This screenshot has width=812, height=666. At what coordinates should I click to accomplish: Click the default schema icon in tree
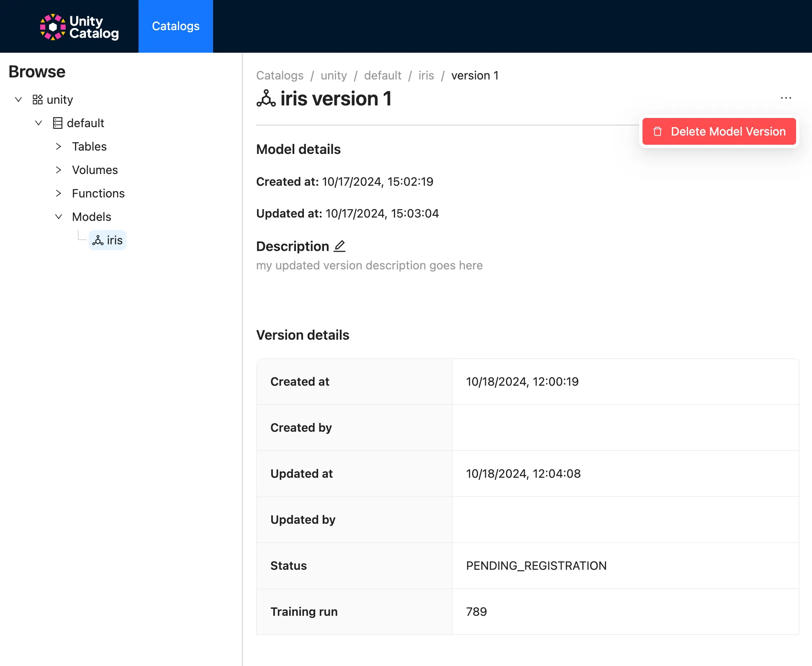coord(58,123)
